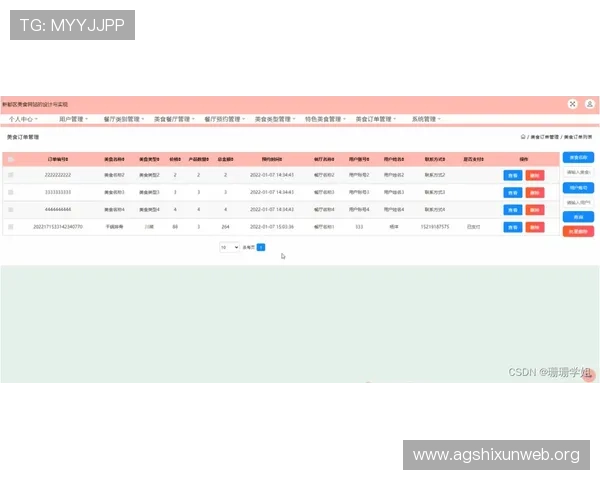The width and height of the screenshot is (600, 480).
Task: Click the fullscreen toggle icon in header
Action: click(572, 103)
